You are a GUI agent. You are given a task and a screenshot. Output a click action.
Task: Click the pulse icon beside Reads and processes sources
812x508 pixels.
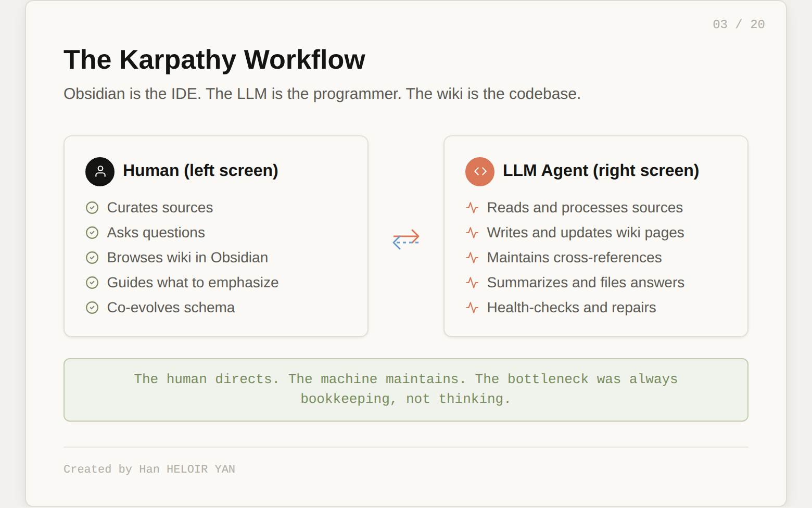(472, 208)
